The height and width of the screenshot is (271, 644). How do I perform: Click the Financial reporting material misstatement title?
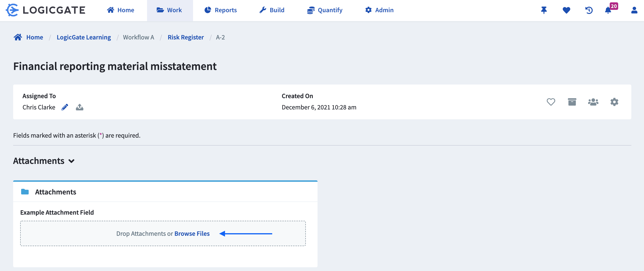[x=115, y=66]
